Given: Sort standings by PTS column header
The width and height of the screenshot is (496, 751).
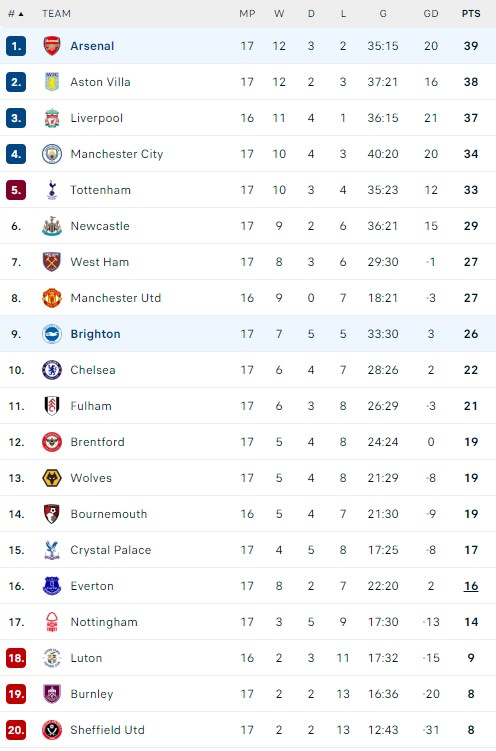Looking at the screenshot, I should 471,14.
